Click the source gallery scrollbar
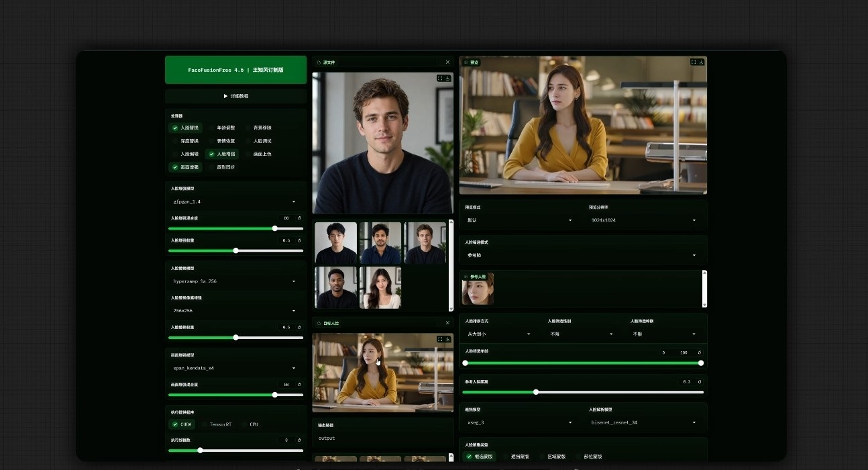 pyautogui.click(x=451, y=265)
